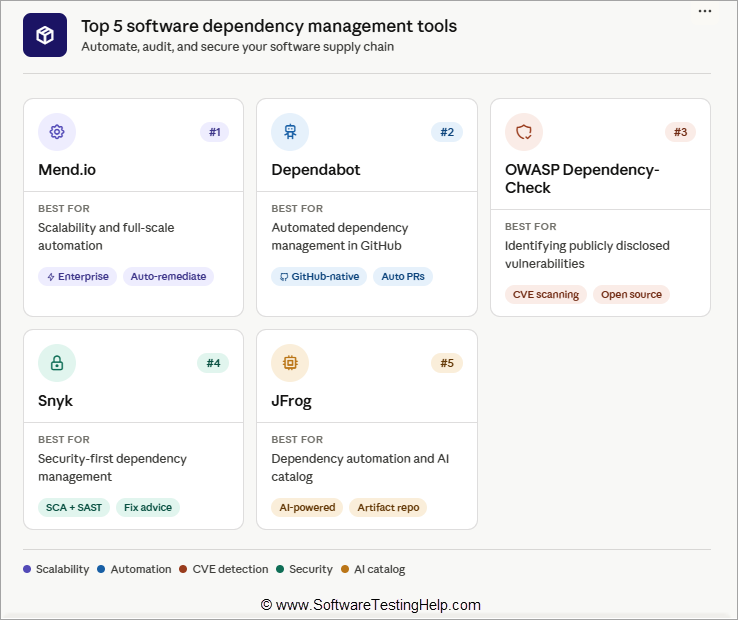
Task: Click BEST FOR label on Mend.io card
Action: (64, 209)
